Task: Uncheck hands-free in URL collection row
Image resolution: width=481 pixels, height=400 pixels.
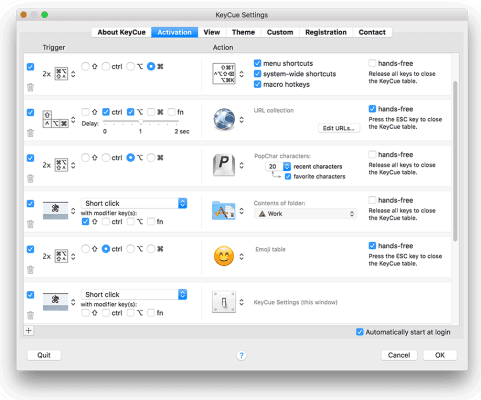Action: (x=372, y=109)
